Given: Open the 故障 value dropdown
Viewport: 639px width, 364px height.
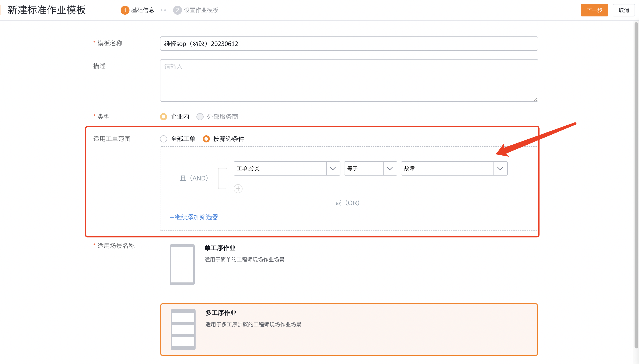Looking at the screenshot, I should (x=500, y=168).
